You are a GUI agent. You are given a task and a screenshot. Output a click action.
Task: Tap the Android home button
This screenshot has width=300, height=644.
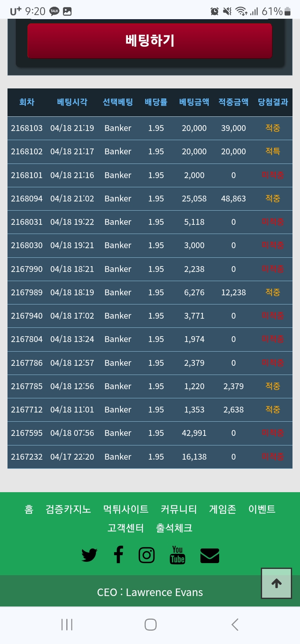click(x=150, y=624)
